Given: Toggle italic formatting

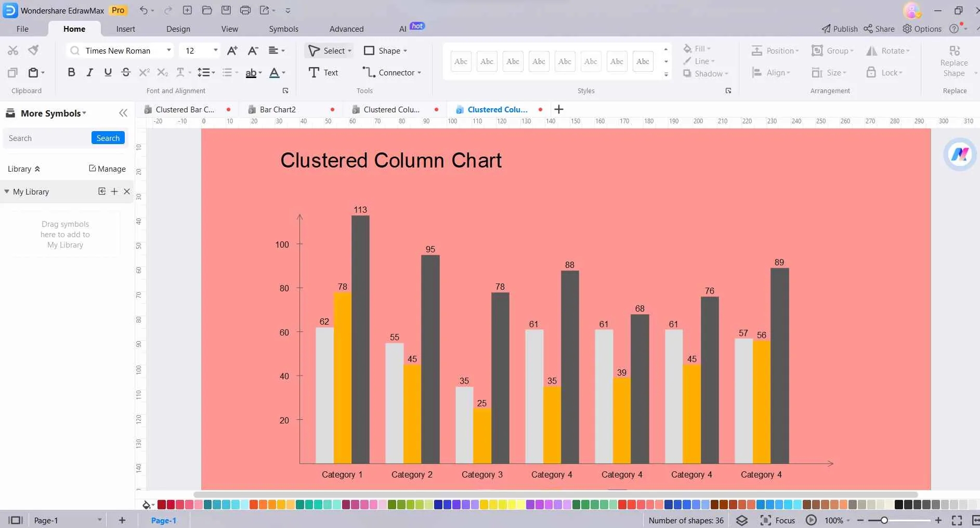Looking at the screenshot, I should [89, 72].
